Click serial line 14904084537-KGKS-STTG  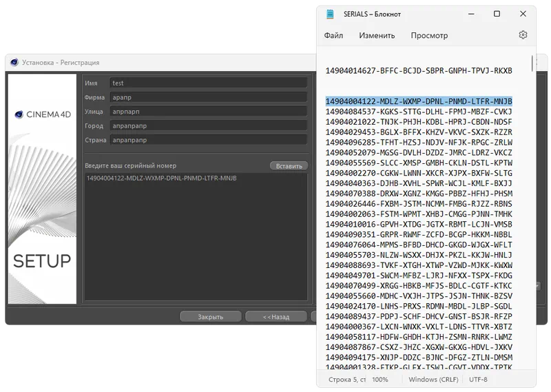coord(419,112)
